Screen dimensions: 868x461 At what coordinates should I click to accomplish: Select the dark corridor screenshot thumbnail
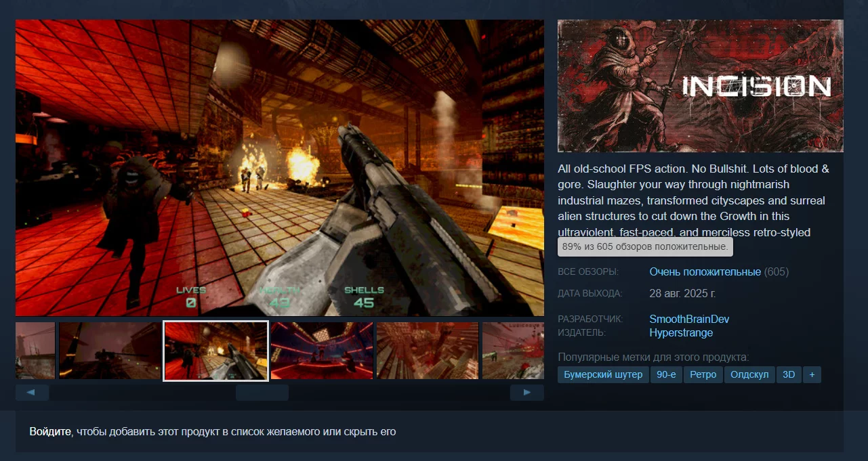point(110,351)
